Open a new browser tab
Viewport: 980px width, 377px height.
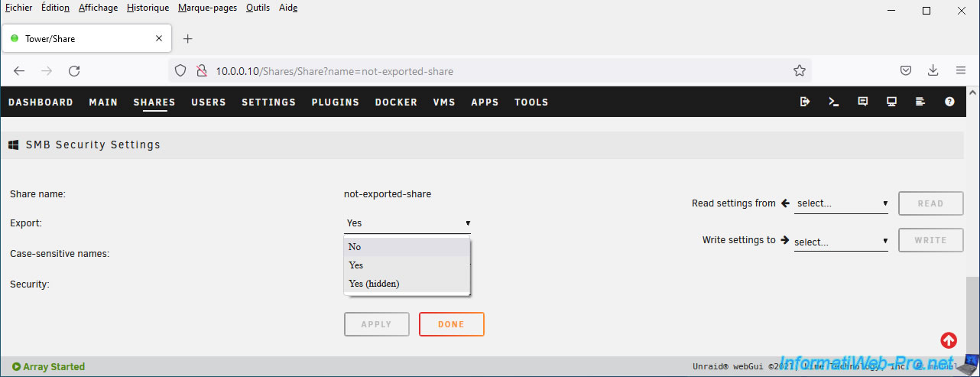point(188,39)
